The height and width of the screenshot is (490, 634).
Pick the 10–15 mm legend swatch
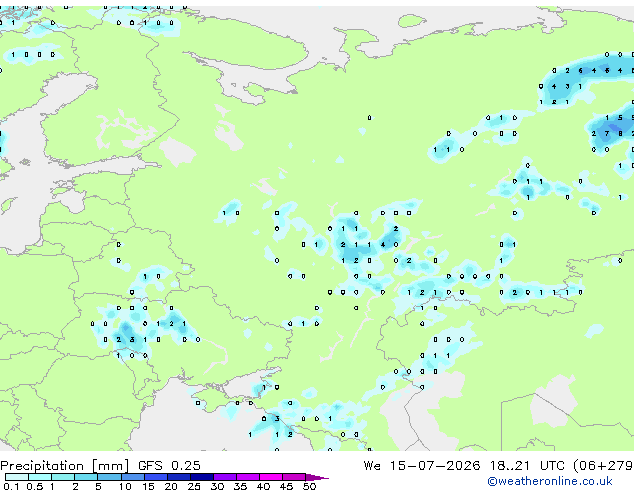(132, 477)
